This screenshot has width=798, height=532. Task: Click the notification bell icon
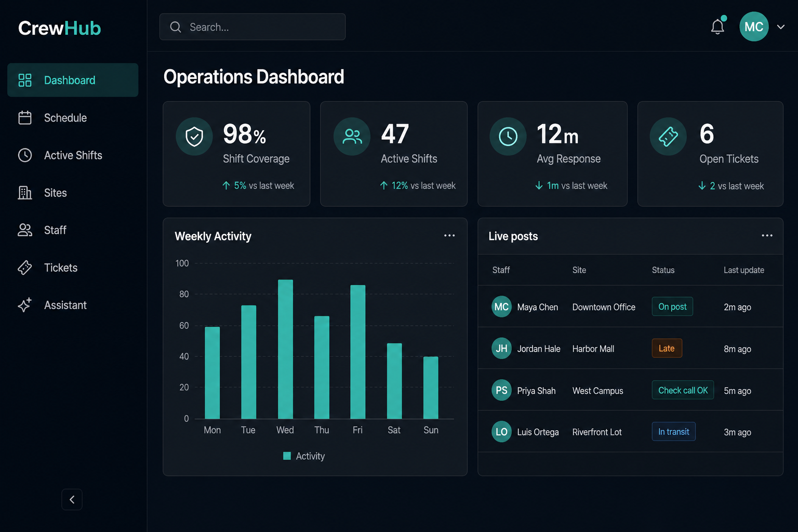717,26
